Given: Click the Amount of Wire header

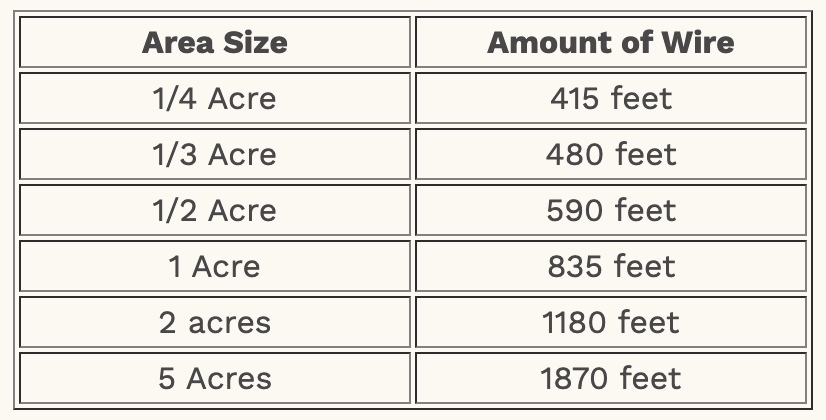Looking at the screenshot, I should click(x=610, y=43).
